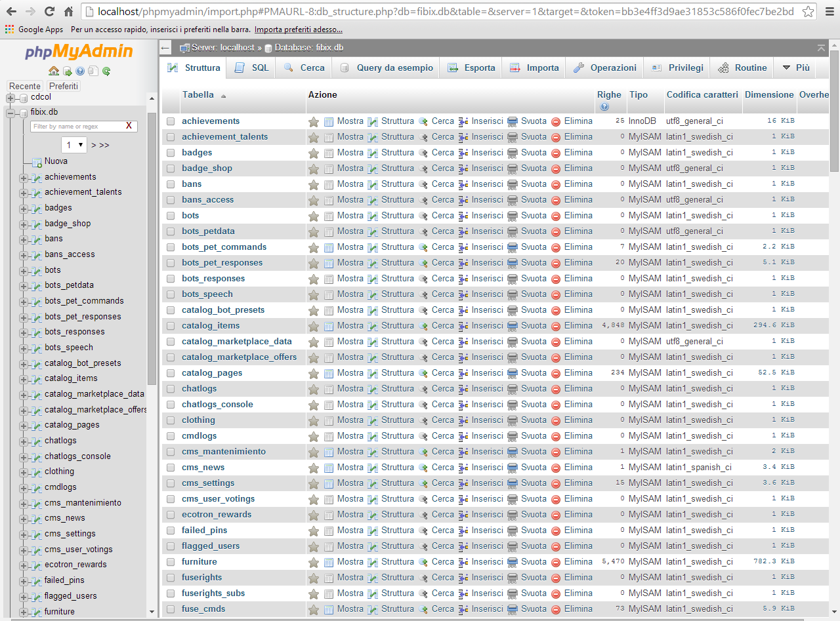The width and height of the screenshot is (840, 621).
Task: Click Svuota icon in fuserights row
Action: (513, 578)
